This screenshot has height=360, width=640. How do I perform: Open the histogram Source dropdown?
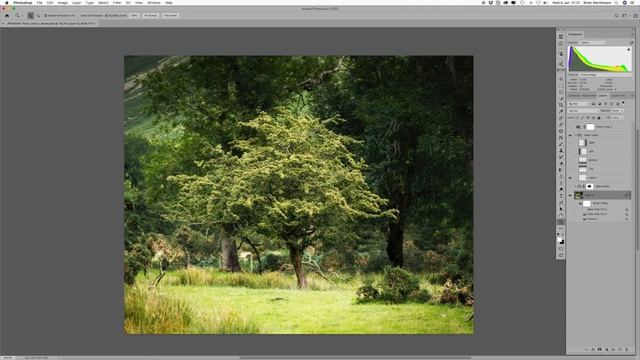click(x=607, y=75)
